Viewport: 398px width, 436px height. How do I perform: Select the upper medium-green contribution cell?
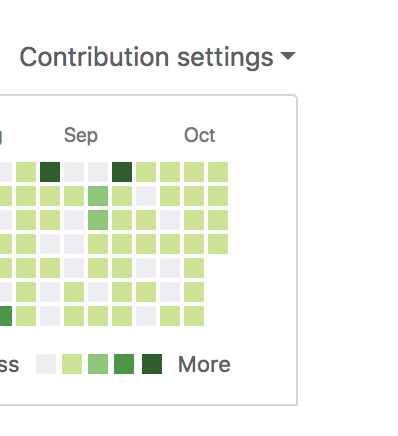(x=98, y=196)
